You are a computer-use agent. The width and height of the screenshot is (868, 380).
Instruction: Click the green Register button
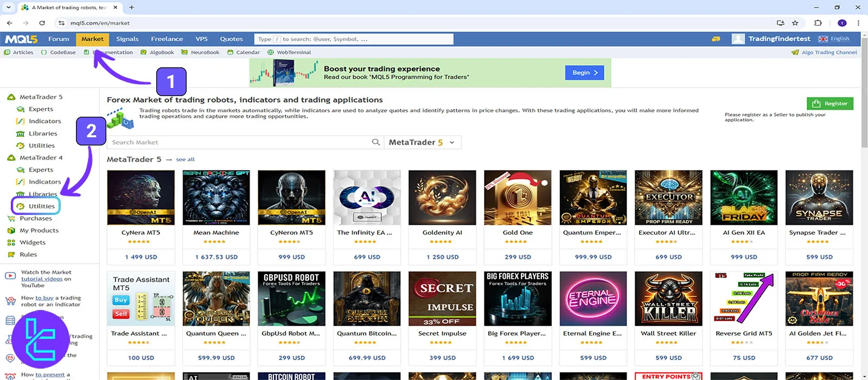coord(830,104)
